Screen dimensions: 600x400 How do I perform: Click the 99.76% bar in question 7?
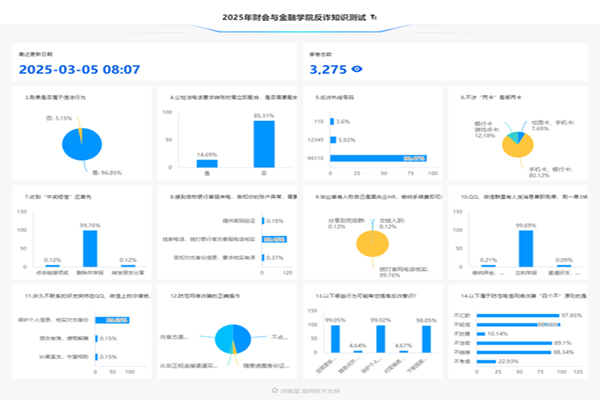(91, 241)
